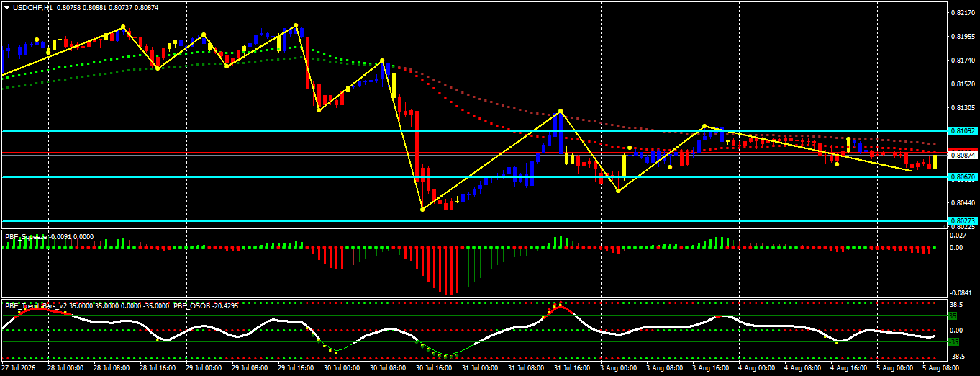Click the 30 Jul 00:00 time label
Image resolution: width=980 pixels, height=376 pixels.
pos(340,367)
